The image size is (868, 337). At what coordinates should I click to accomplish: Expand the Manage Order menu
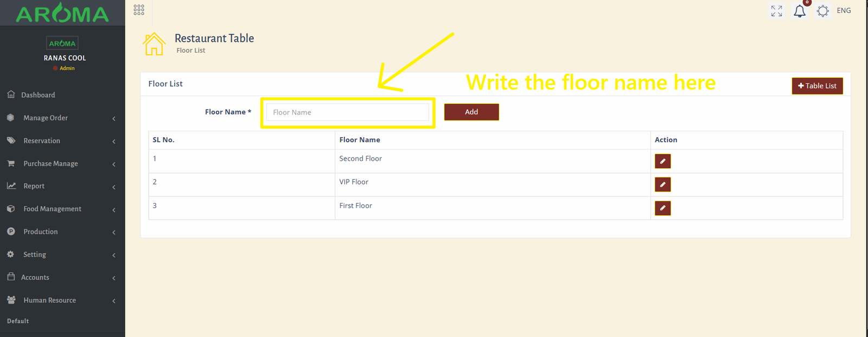tap(46, 118)
